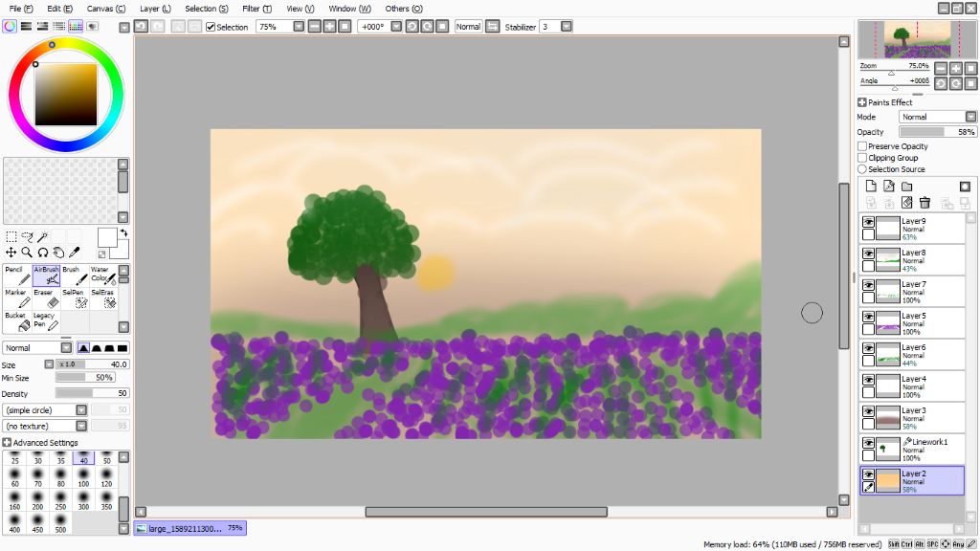Screen dimensions: 980x551
Task: Select the Brush tool
Action: click(x=75, y=275)
